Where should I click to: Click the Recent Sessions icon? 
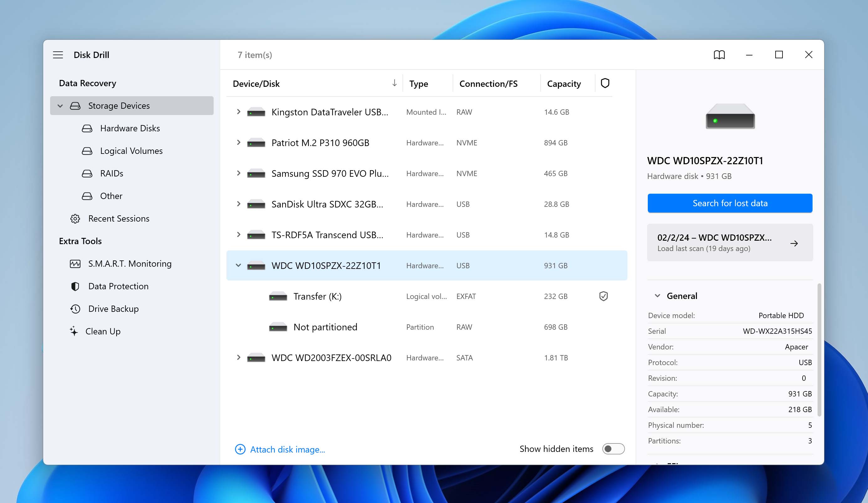coord(74,218)
